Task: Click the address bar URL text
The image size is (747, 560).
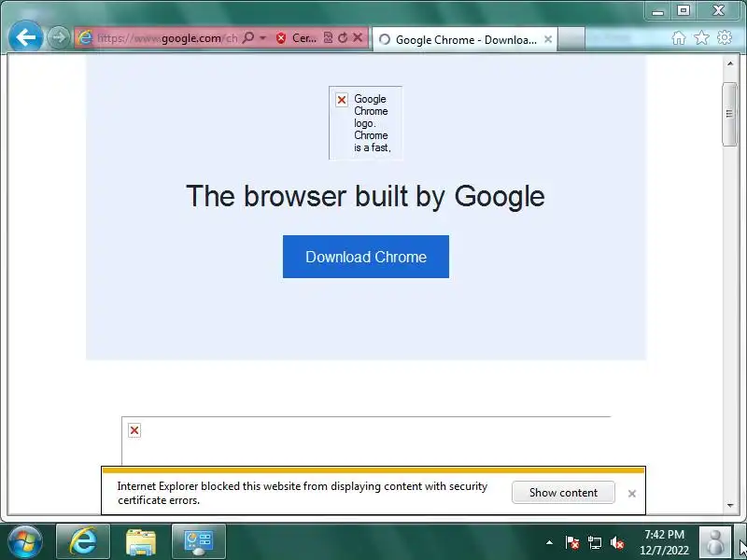Action: pos(167,38)
